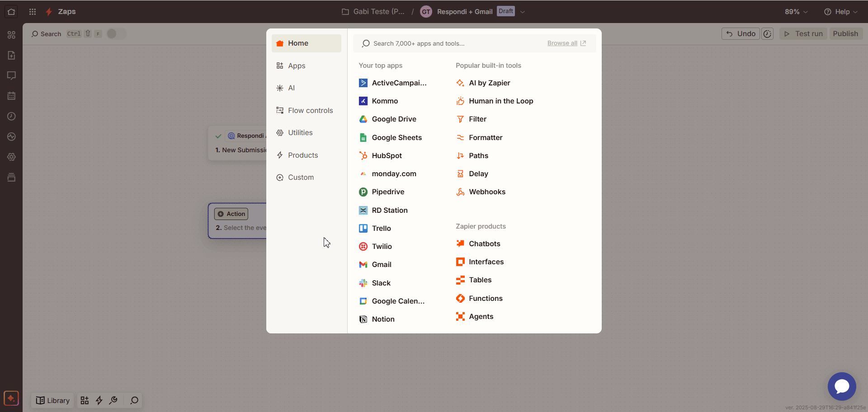
Task: Click the Undo button
Action: pos(741,34)
